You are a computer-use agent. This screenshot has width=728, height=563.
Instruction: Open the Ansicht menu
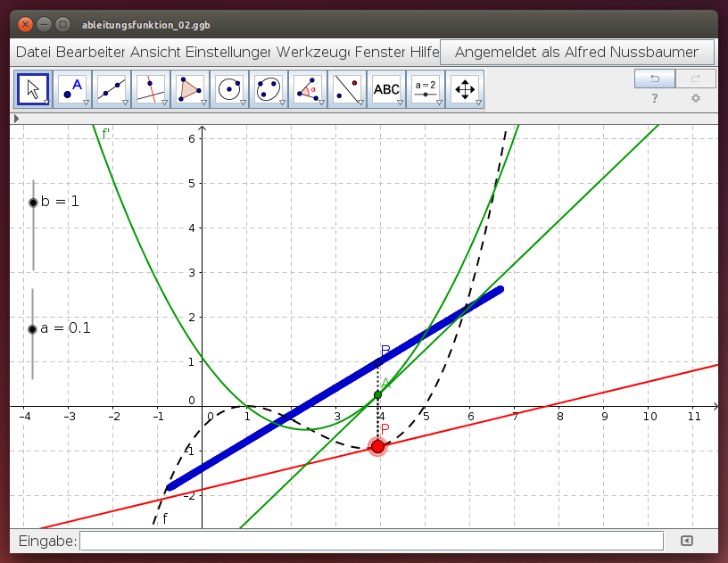click(x=155, y=52)
